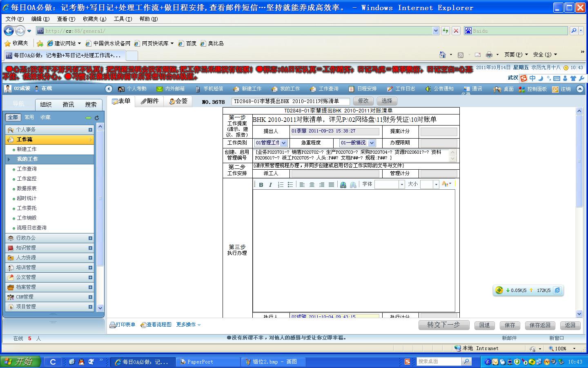
Task: Click the left-arrow collapse circle in toolbar
Action: point(109,89)
